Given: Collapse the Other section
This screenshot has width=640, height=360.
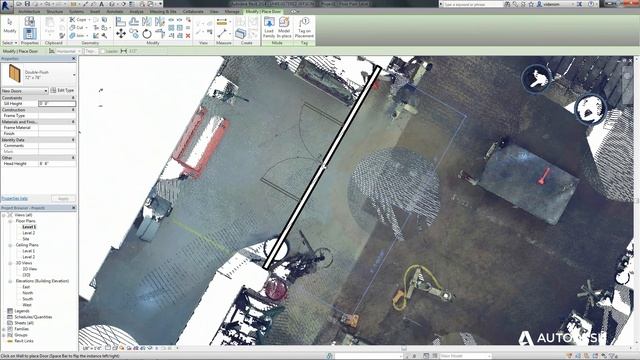Looking at the screenshot, I should [x=73, y=158].
